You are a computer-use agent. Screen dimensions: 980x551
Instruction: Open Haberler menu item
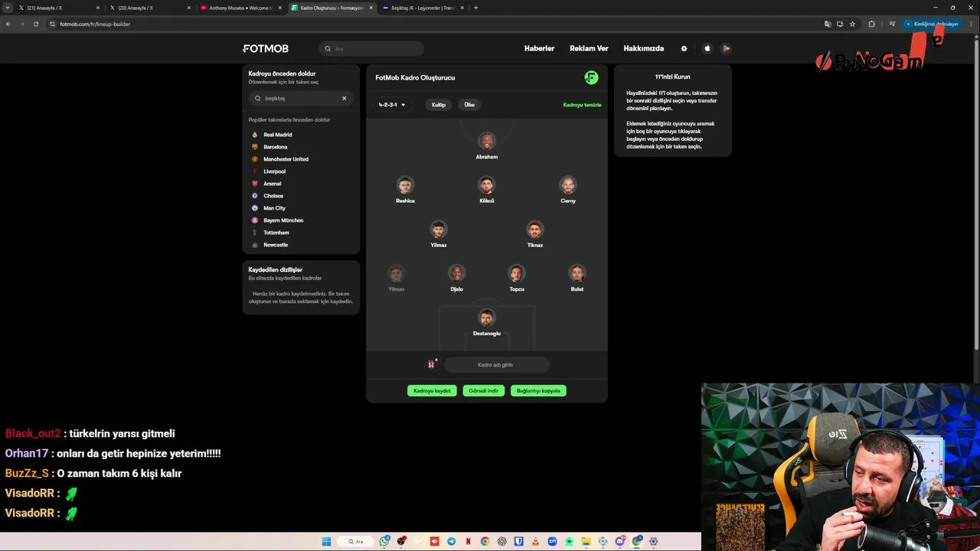point(539,48)
